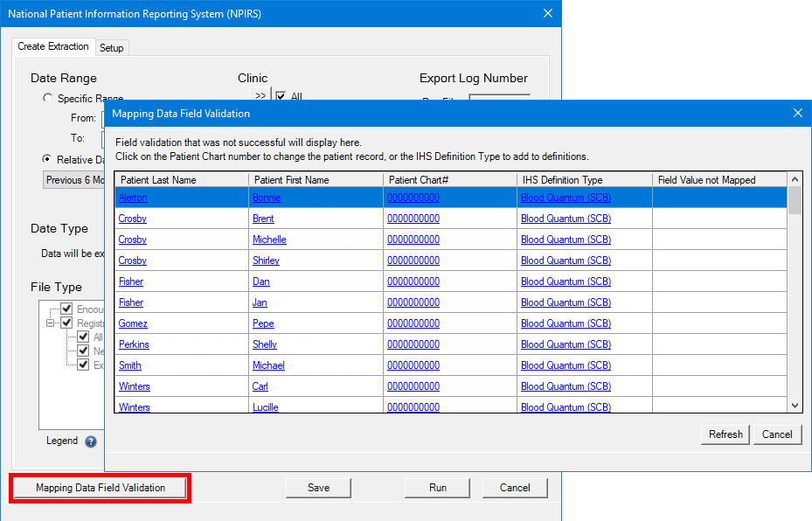Open patient last name Alerton link
Screen dimensions: 812x521
(x=133, y=198)
